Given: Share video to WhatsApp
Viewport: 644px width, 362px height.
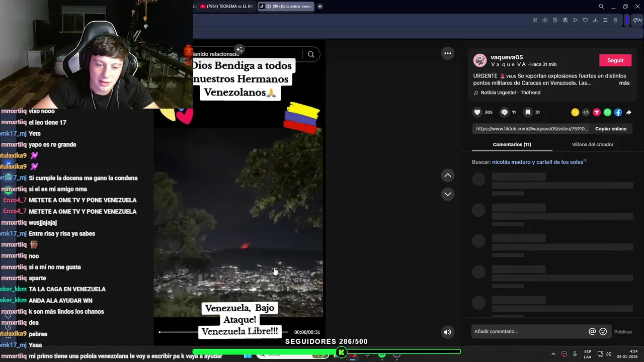Looking at the screenshot, I should tap(607, 112).
